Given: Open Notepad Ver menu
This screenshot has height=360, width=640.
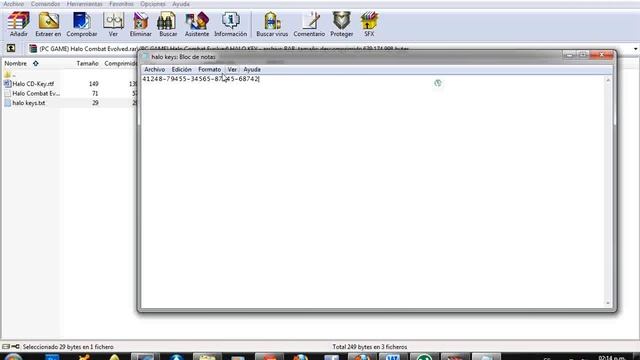Looking at the screenshot, I should 232,69.
